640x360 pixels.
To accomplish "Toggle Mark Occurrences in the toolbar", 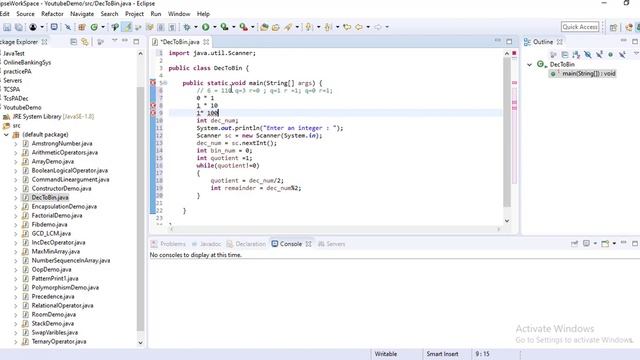I will point(128,27).
